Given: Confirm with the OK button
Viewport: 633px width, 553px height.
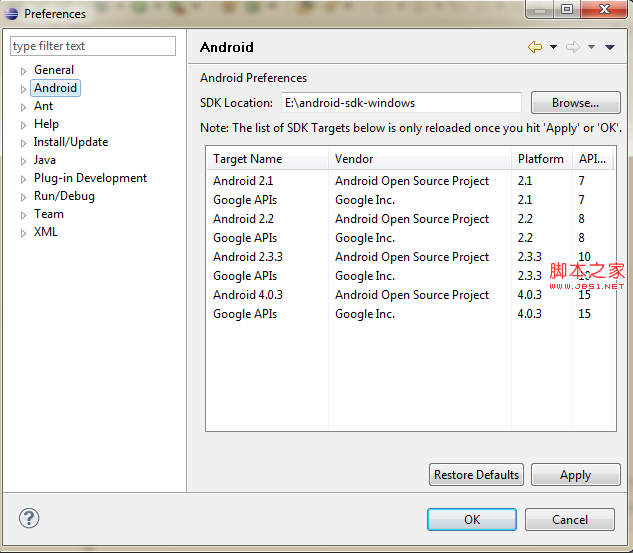Looking at the screenshot, I should click(x=472, y=519).
